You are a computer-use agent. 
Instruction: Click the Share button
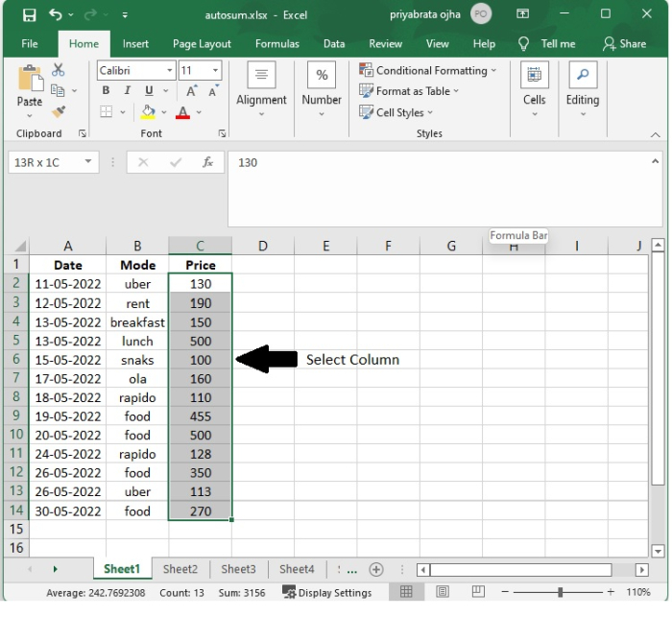coord(624,44)
